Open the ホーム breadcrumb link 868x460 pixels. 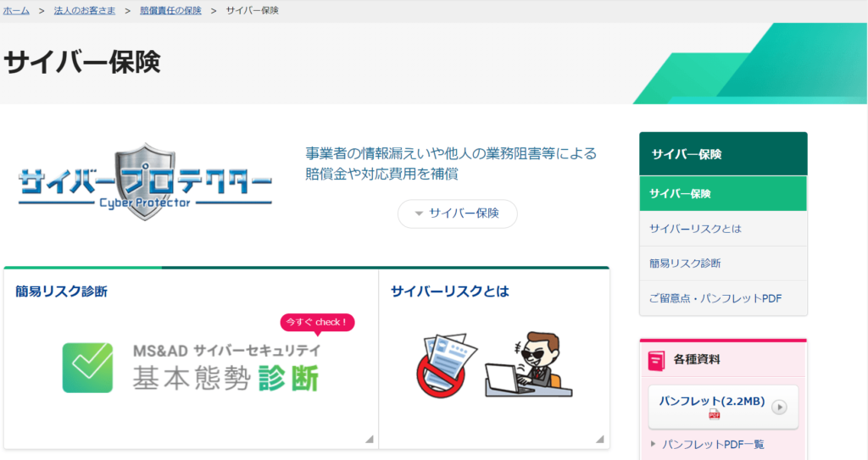16,10
